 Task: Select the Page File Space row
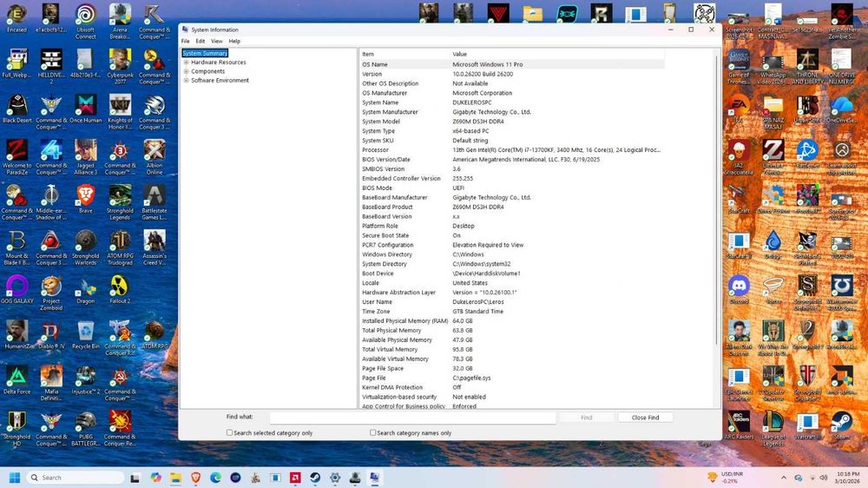click(512, 368)
